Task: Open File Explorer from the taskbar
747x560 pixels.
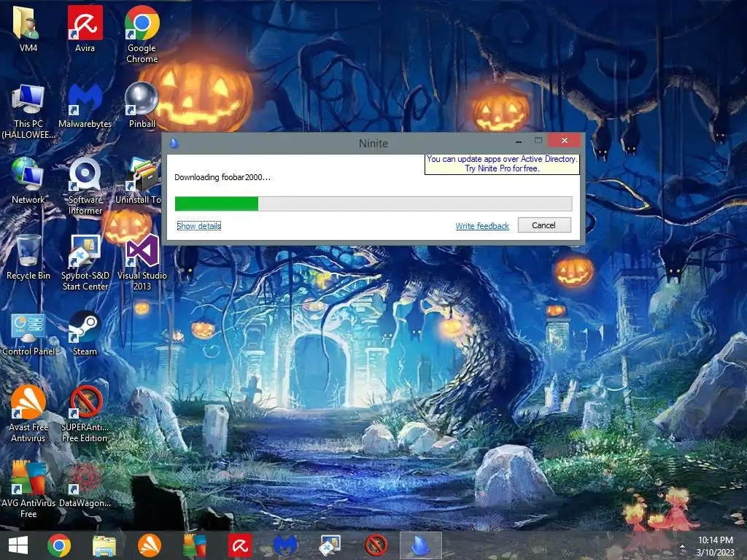Action: [104, 545]
